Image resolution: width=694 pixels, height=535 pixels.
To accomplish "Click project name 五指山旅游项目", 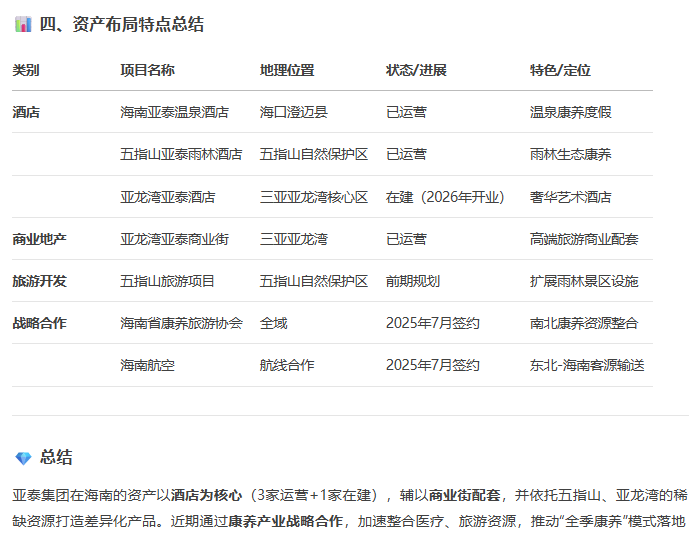I will pos(167,281).
